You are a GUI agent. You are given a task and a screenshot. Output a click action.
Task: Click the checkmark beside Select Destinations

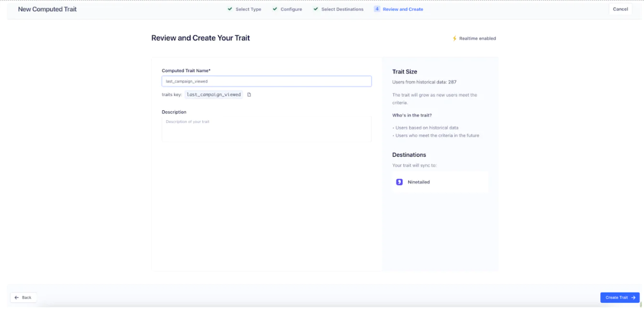pyautogui.click(x=316, y=9)
